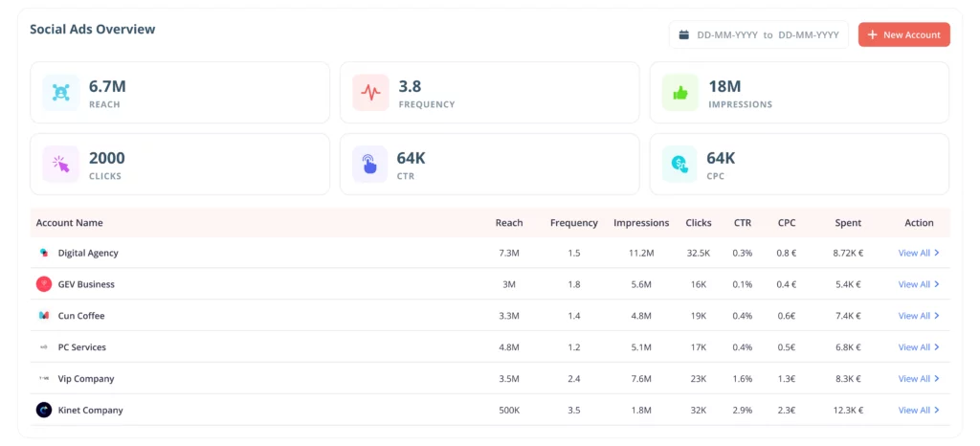Screen dimensions: 980x446
Task: Click the Kinet Company dark logo
Action: point(44,411)
